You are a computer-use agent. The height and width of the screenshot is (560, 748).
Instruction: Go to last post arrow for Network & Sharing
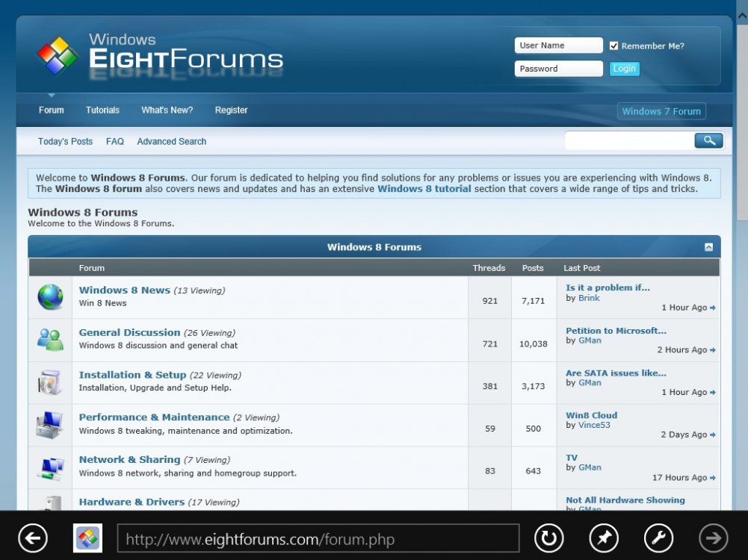point(713,478)
